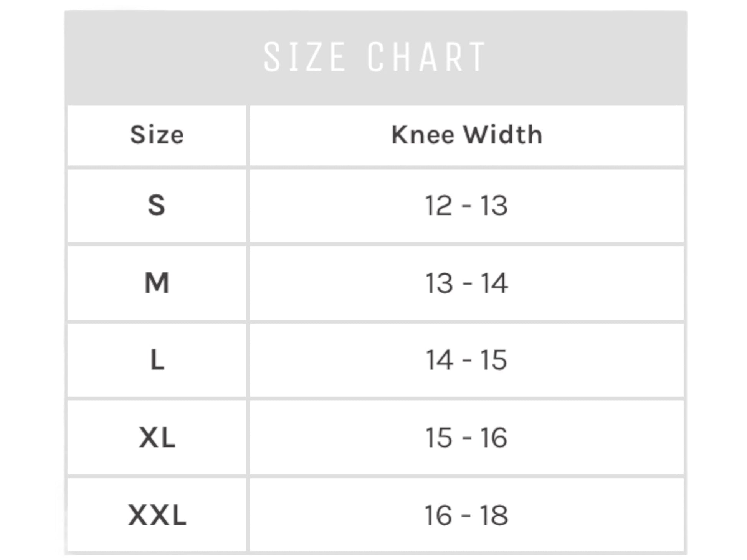Select the 12 - 13 knee width value

[x=466, y=206]
